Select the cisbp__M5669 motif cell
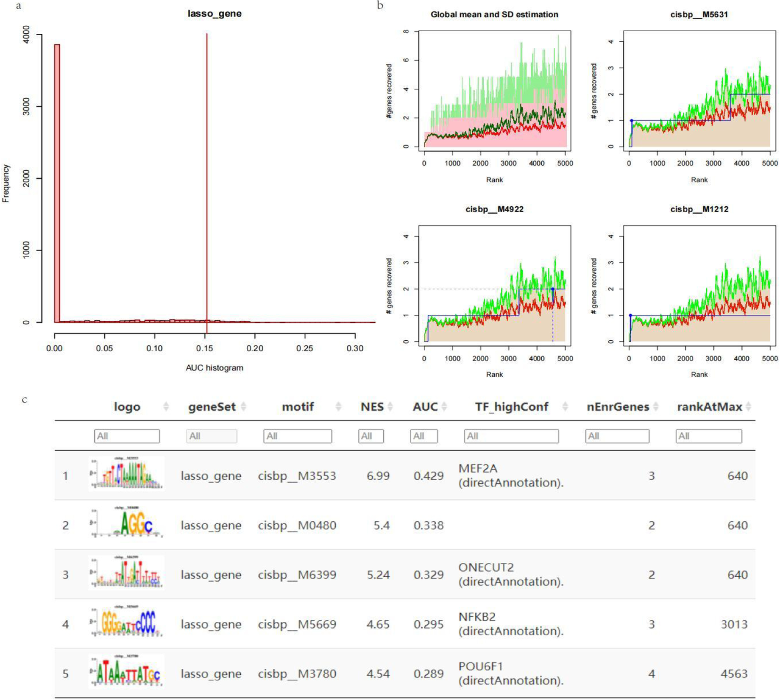 (297, 624)
